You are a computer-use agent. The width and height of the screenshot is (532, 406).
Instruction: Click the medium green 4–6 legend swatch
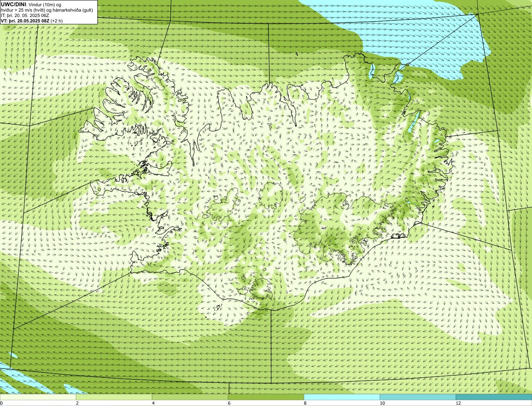tap(190, 397)
